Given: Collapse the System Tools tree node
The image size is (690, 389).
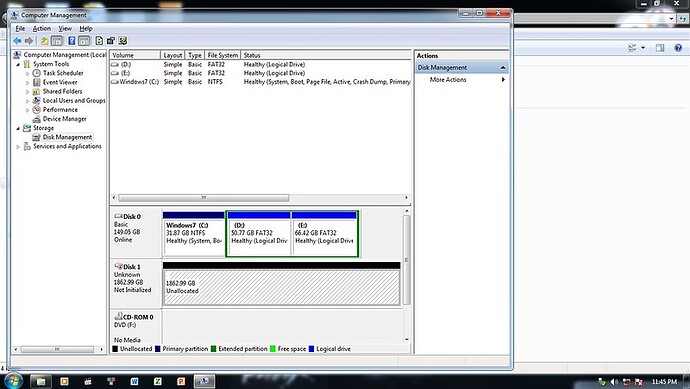Looking at the screenshot, I should [x=18, y=64].
